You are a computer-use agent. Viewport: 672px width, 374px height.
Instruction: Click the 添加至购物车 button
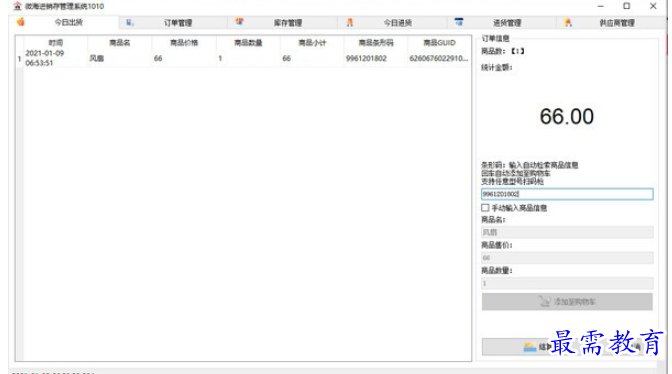point(567,302)
